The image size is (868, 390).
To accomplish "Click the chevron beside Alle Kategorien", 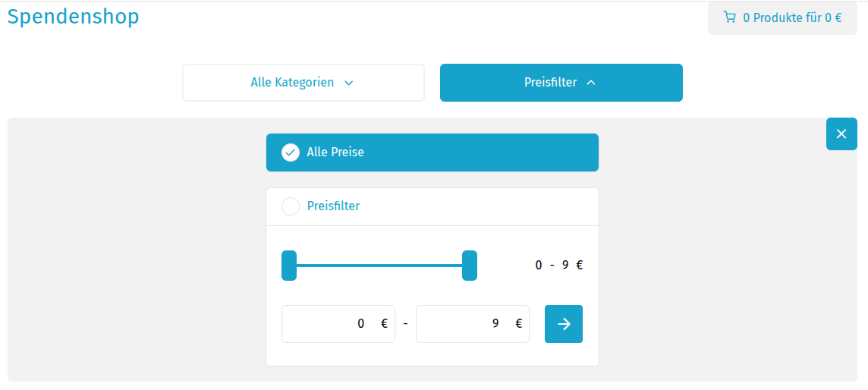I will point(349,83).
